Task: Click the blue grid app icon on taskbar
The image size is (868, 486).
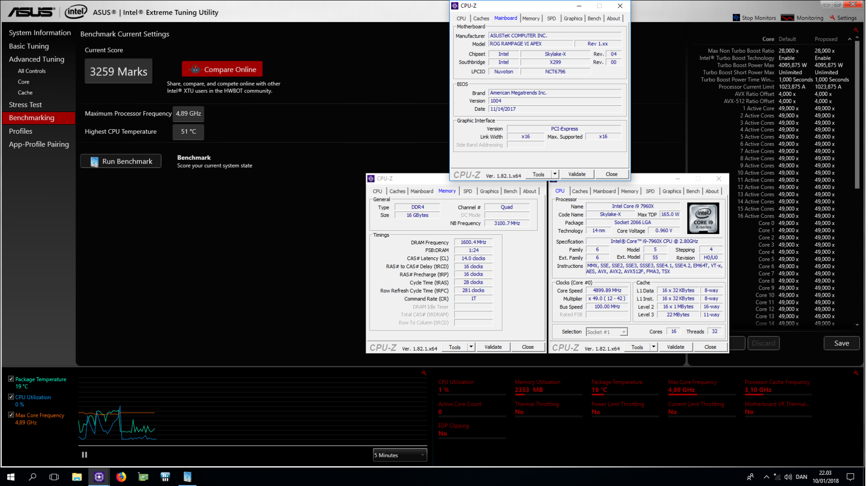Action: point(165,478)
